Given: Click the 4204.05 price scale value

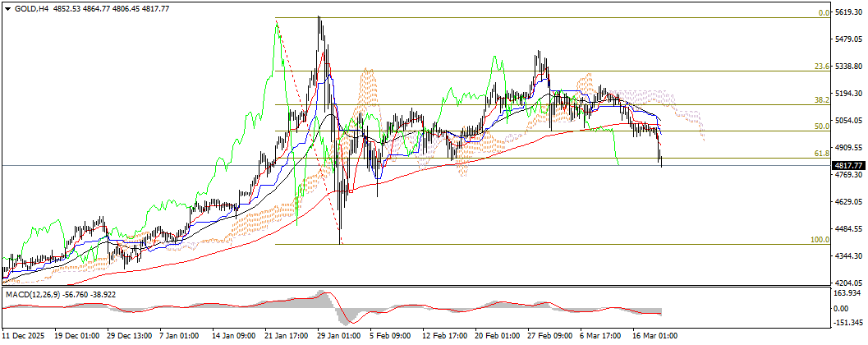Looking at the screenshot, I should (x=850, y=283).
